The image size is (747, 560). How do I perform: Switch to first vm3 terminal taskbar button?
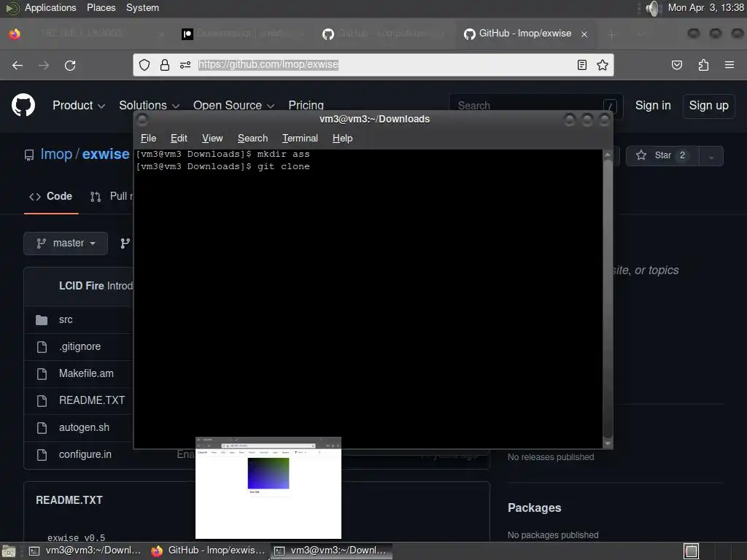point(86,551)
